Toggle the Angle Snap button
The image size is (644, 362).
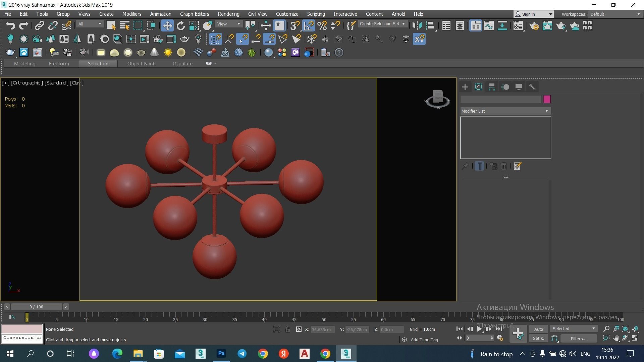tap(309, 26)
